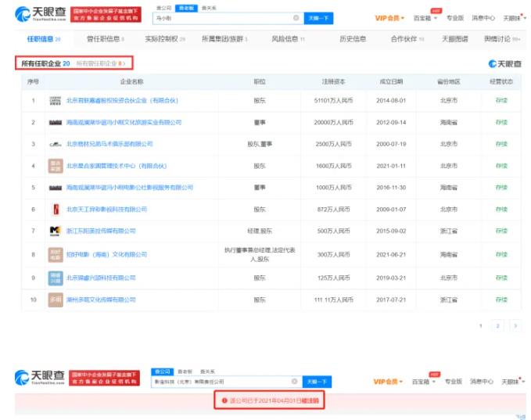531x420 pixels.
Task: Open the bottom 百宝箱 dropdown
Action: 424,382
